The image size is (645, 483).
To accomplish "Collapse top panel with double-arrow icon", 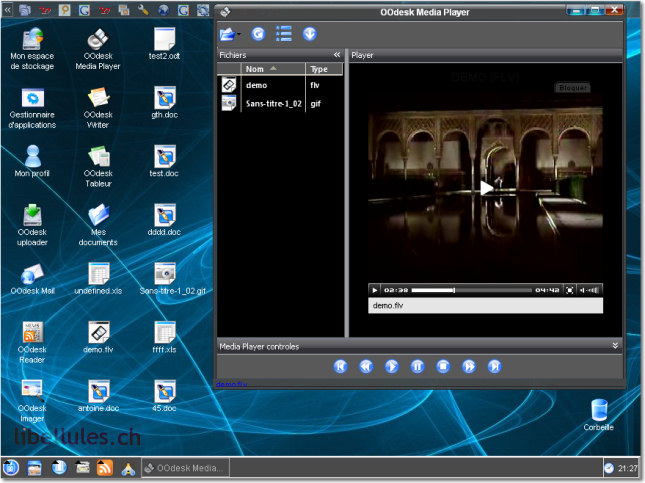I will tap(7, 9).
